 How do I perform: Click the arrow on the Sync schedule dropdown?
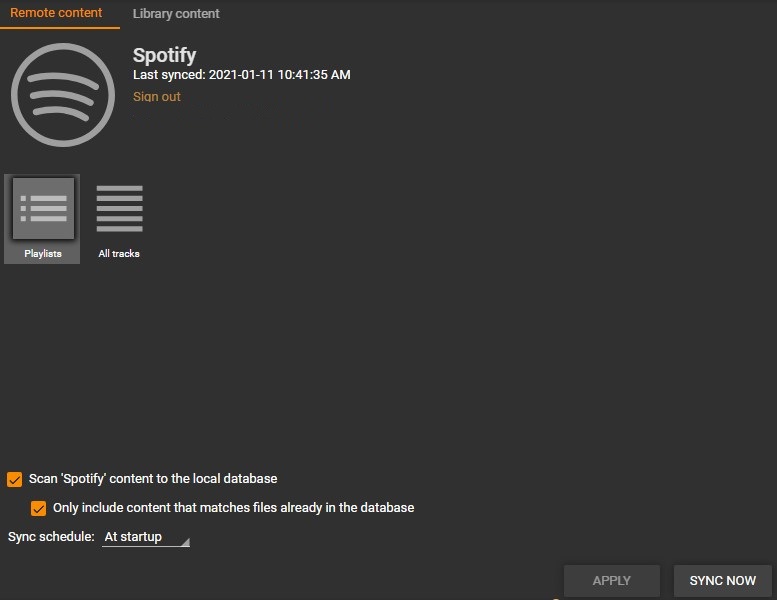coord(184,541)
